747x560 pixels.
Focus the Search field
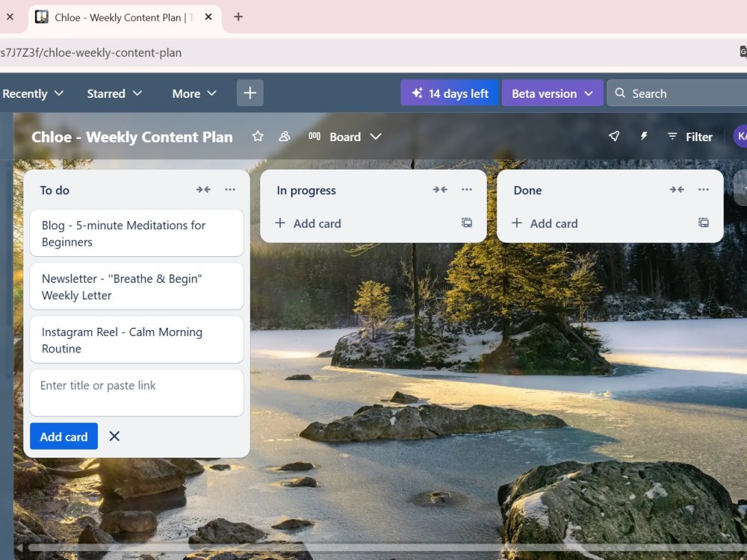point(677,93)
